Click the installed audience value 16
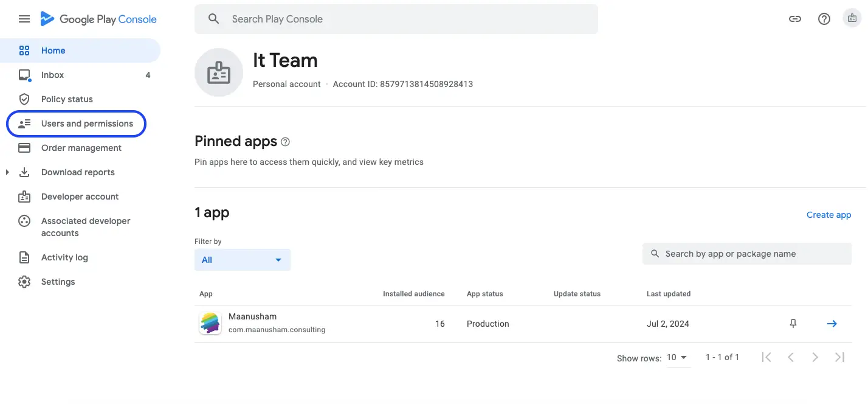This screenshot has width=868, height=404. (x=440, y=324)
